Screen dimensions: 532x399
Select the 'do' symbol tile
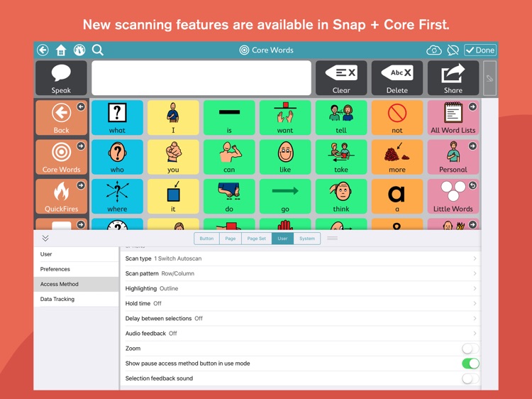(229, 197)
